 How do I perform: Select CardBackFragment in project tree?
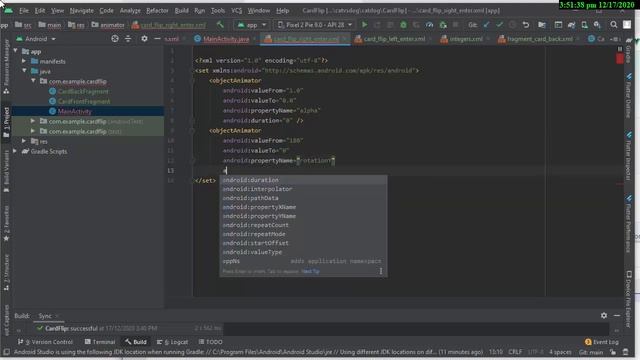click(x=83, y=91)
